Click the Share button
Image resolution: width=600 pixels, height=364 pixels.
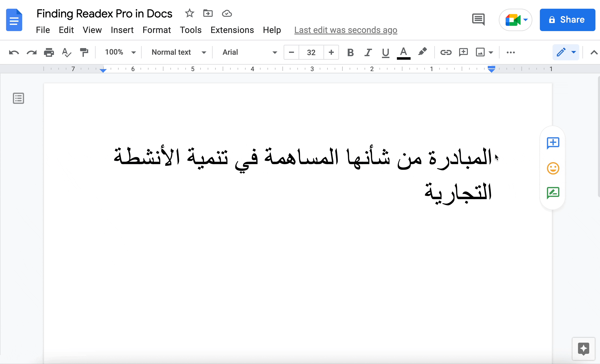[x=567, y=19]
